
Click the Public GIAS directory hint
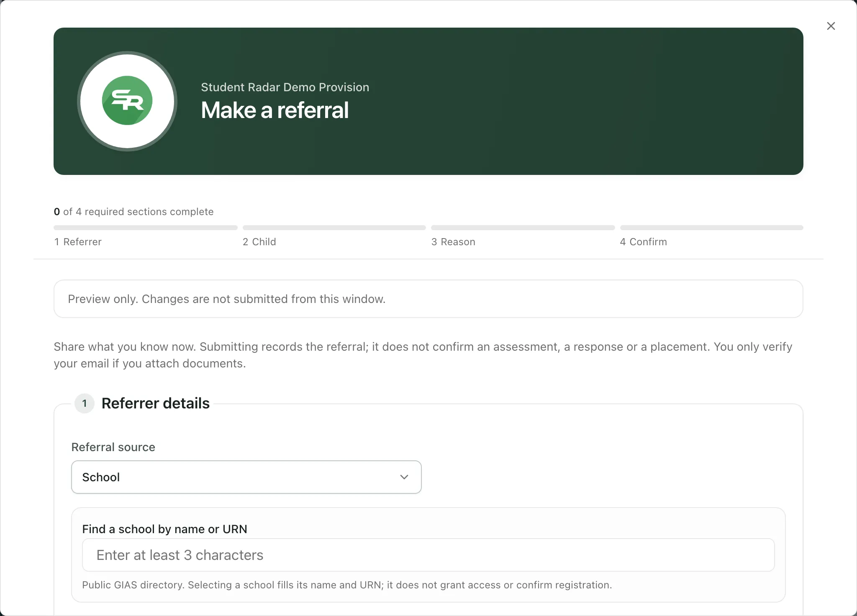pos(347,585)
